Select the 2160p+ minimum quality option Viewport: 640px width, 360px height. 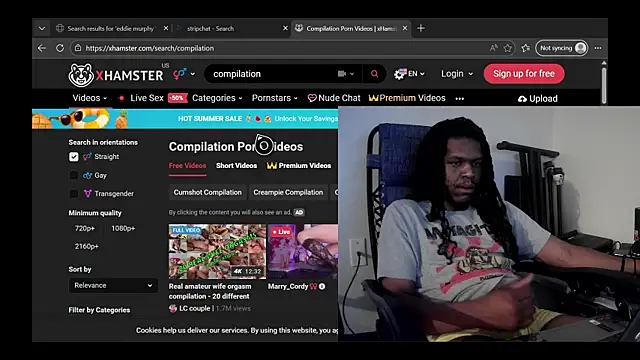click(87, 247)
